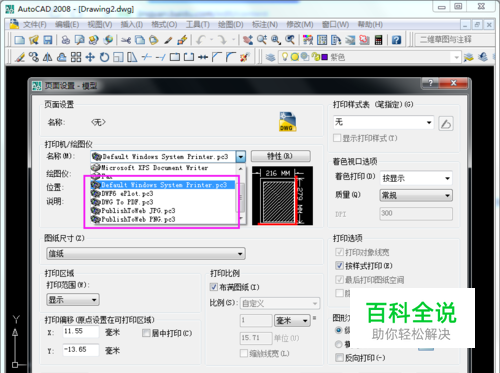Viewport: 500px width, 373px height.
Task: Select the Move tool
Action: (90, 57)
